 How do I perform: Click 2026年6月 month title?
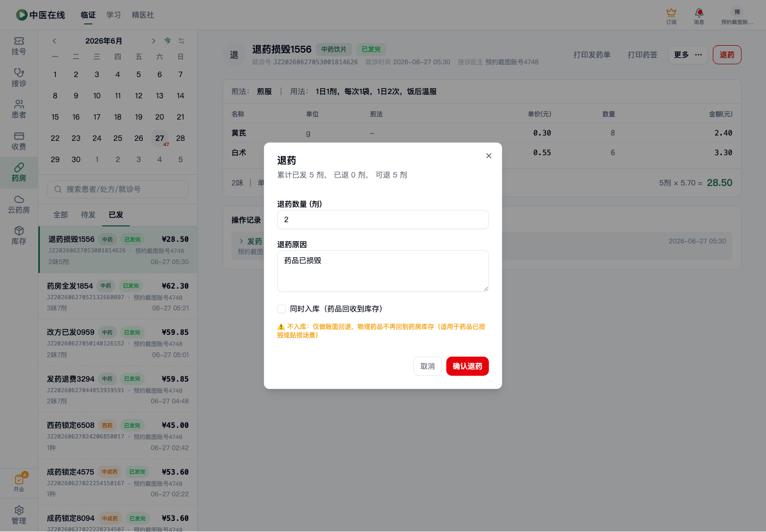[x=104, y=41]
